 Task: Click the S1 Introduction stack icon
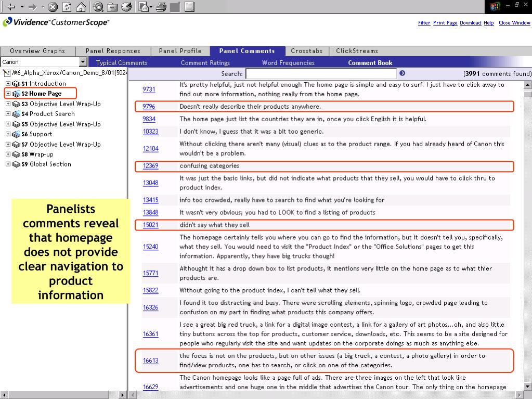coord(16,83)
